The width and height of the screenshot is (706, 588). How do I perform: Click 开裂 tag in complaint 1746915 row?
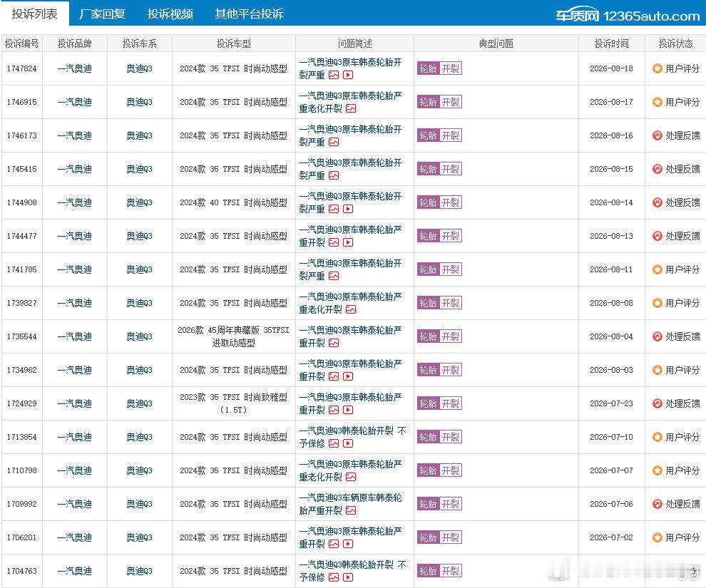pyautogui.click(x=450, y=102)
